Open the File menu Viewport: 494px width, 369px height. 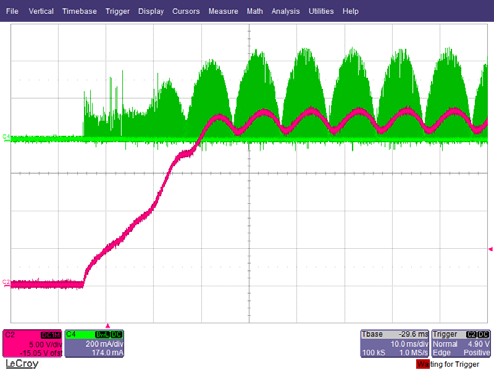click(12, 11)
